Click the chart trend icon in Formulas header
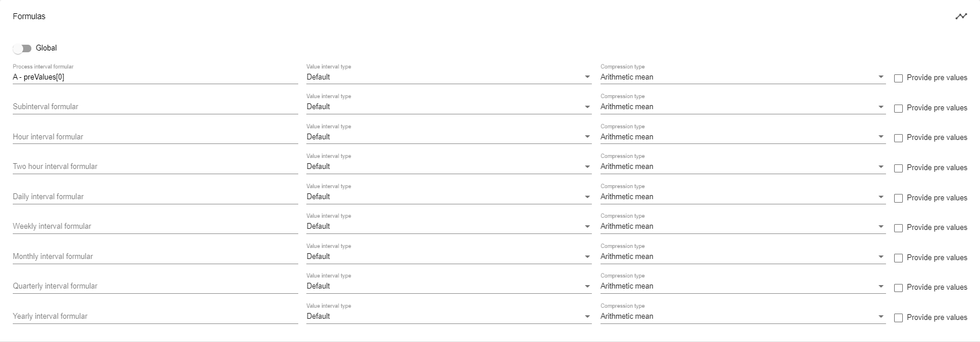 pos(961,16)
